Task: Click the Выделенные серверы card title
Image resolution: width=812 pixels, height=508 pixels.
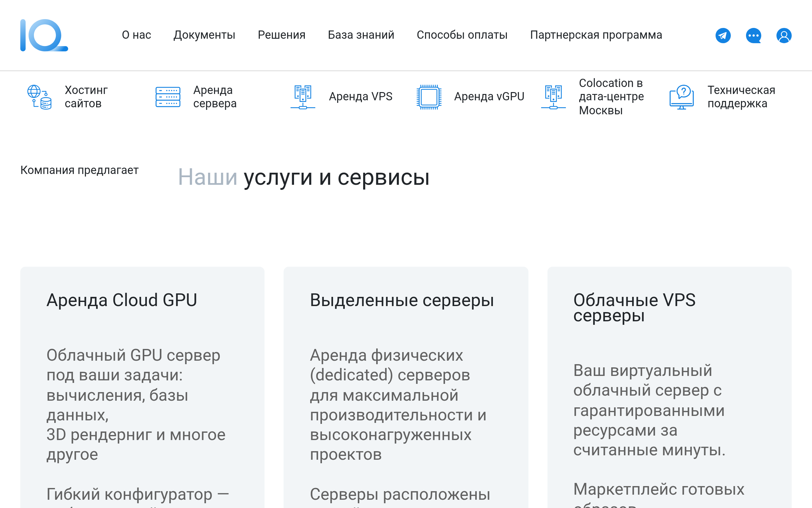Action: pos(402,300)
